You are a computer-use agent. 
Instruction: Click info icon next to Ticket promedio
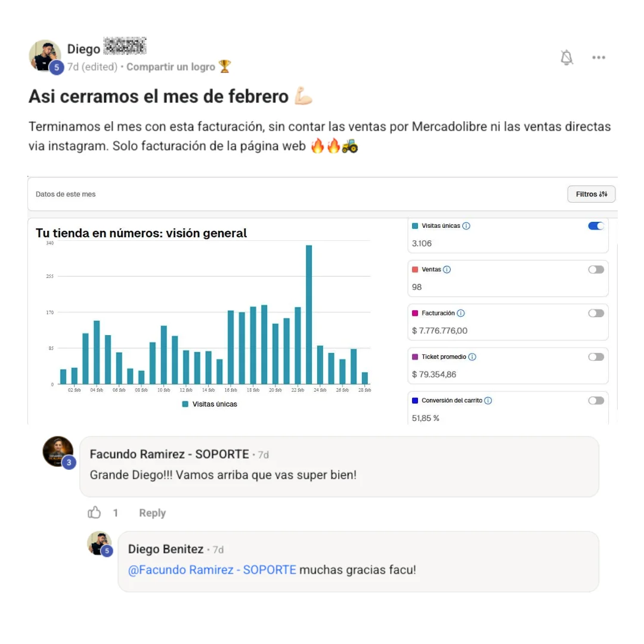tap(472, 357)
